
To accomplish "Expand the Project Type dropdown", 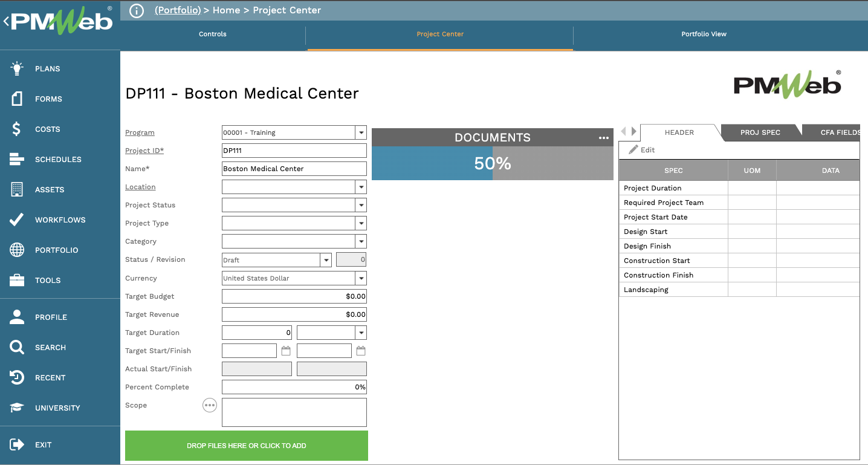I will coord(361,223).
